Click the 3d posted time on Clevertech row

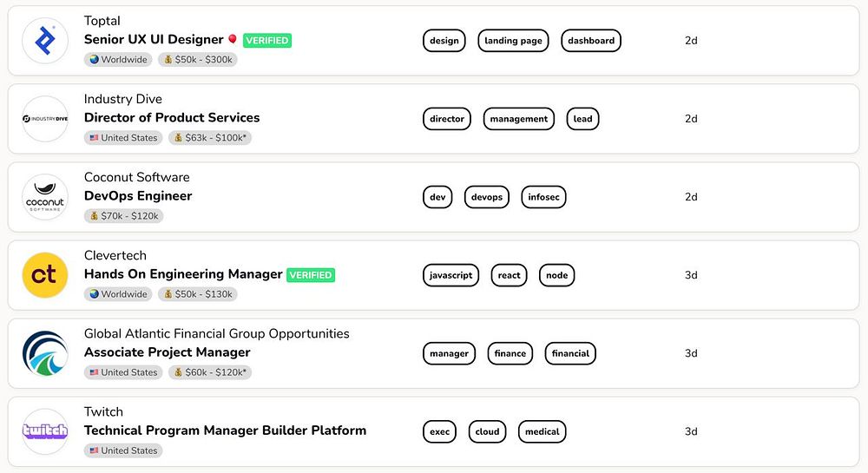691,275
